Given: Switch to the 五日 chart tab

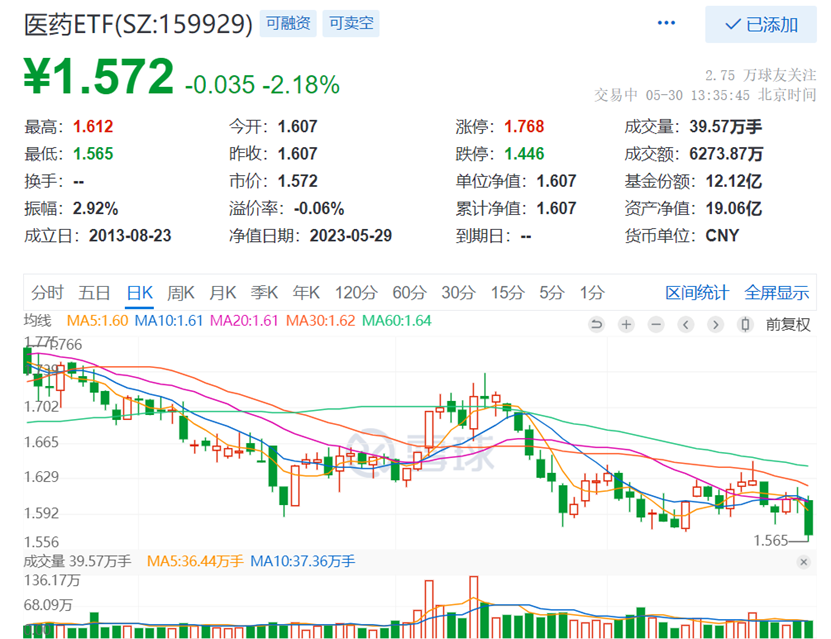Looking at the screenshot, I should (94, 292).
